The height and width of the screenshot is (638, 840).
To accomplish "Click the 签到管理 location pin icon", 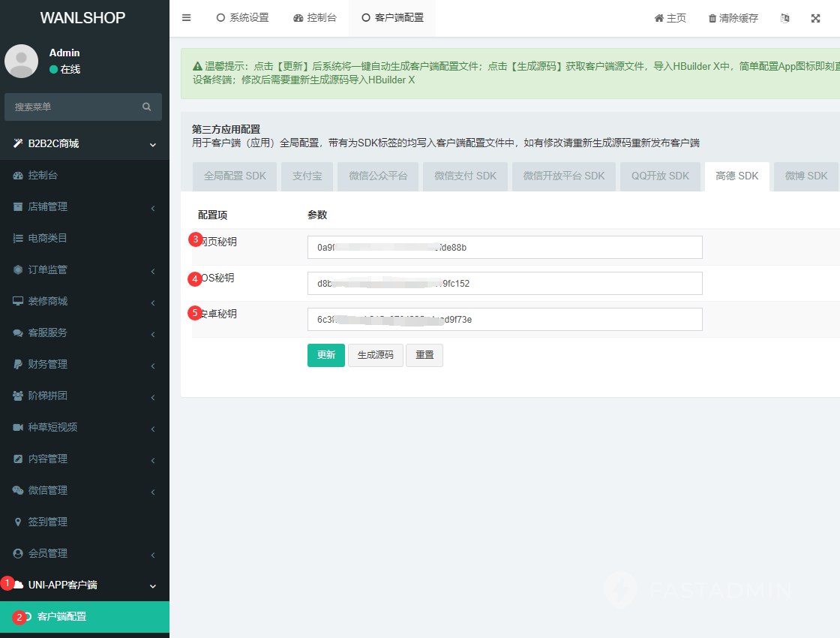I will (18, 522).
